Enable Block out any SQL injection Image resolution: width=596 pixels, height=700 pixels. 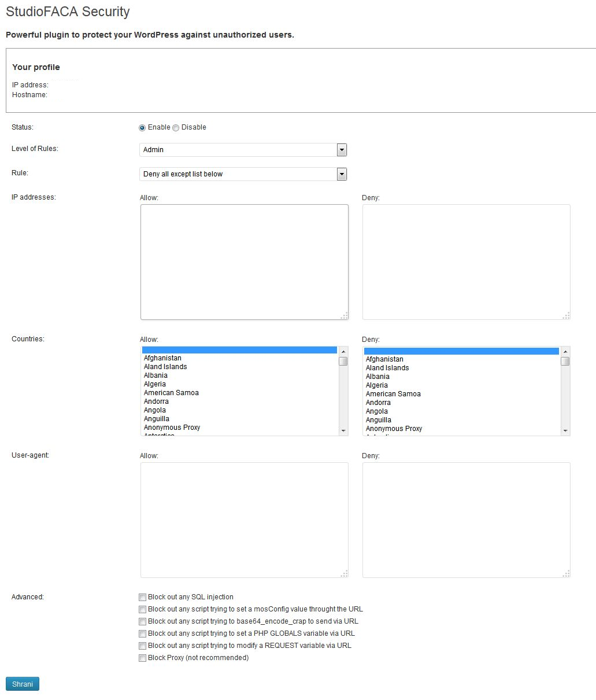point(142,597)
